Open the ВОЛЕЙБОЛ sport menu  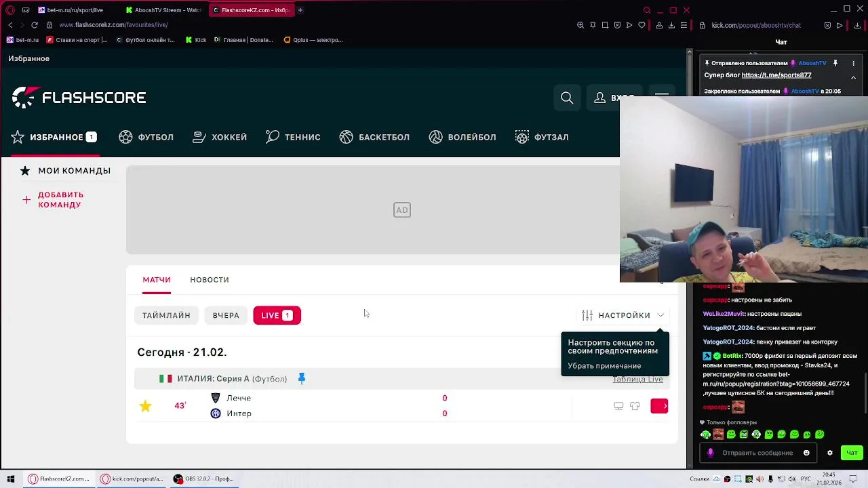(462, 137)
